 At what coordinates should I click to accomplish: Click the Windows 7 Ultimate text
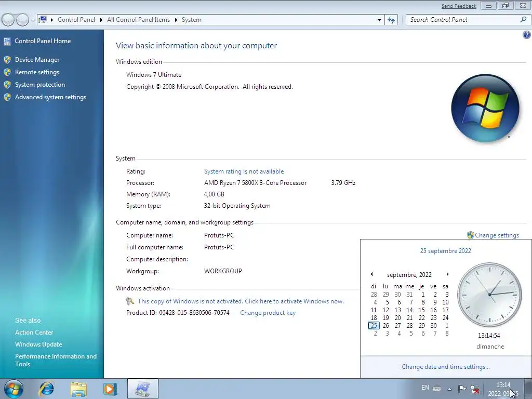[154, 75]
